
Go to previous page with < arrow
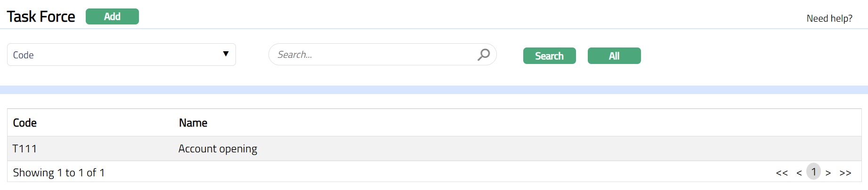(x=799, y=173)
